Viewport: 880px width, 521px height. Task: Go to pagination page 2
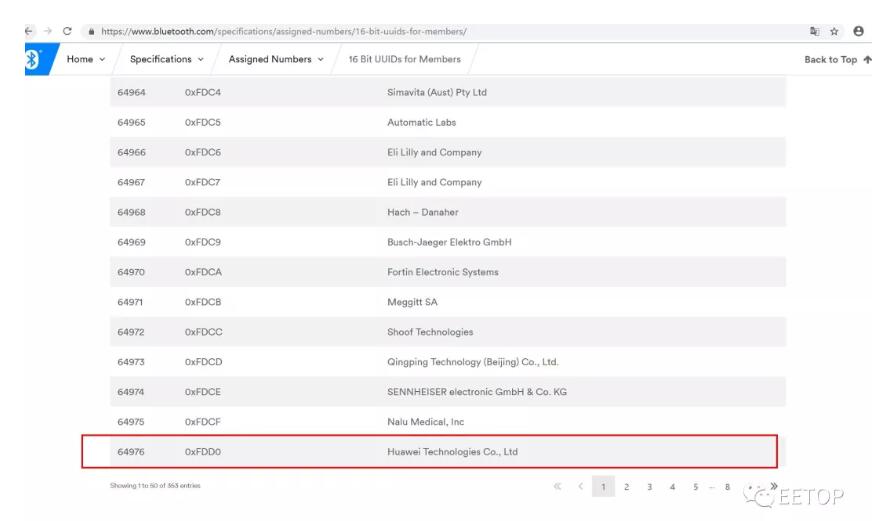tap(626, 487)
